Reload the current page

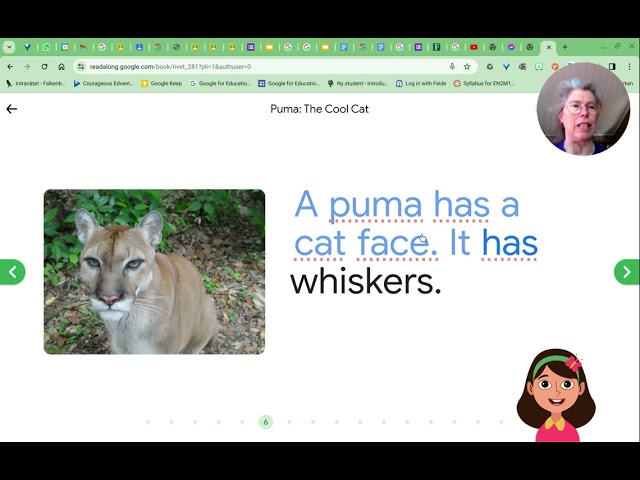point(44,67)
